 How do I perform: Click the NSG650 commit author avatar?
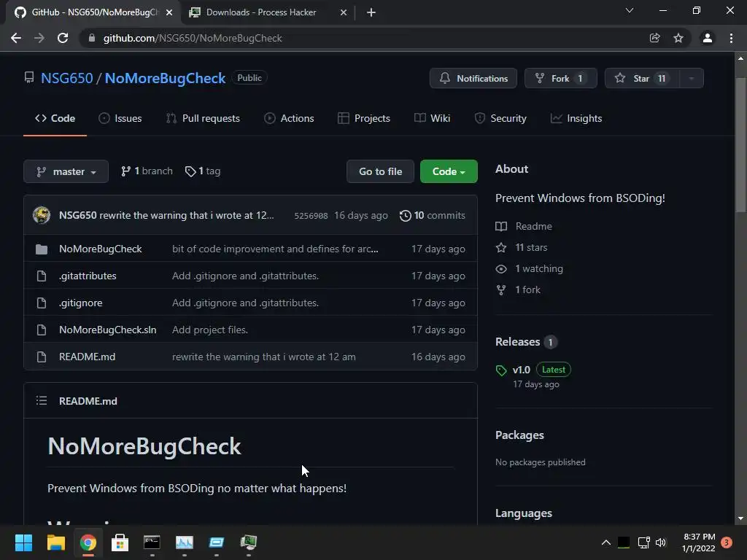42,215
